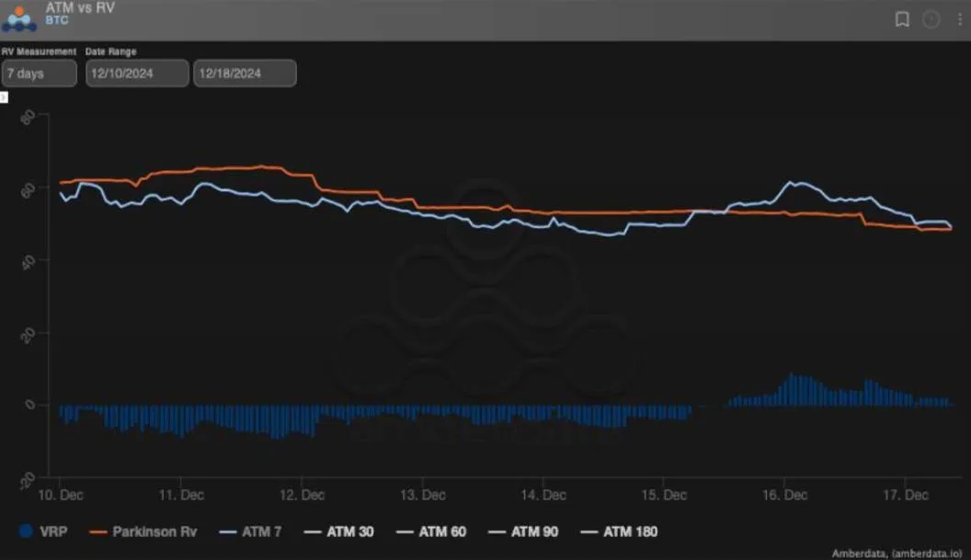
Task: Open the three-dot options menu
Action: [960, 19]
